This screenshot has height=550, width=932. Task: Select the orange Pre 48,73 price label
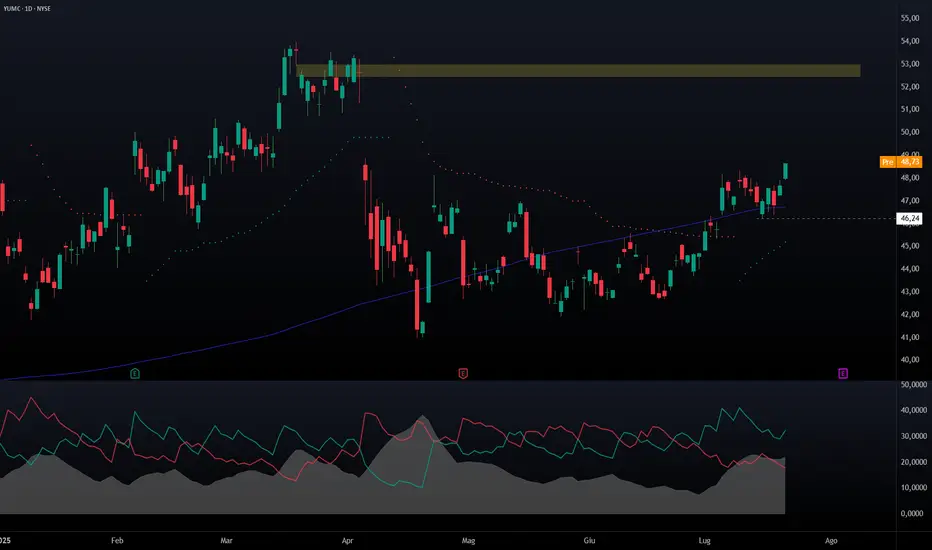[x=900, y=162]
